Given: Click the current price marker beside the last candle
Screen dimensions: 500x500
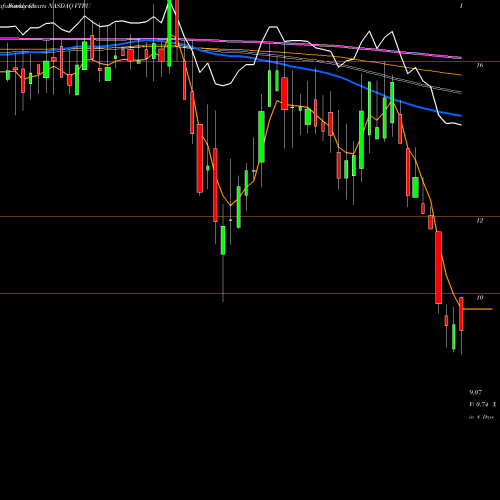Looking at the screenshot, I should [478, 309].
